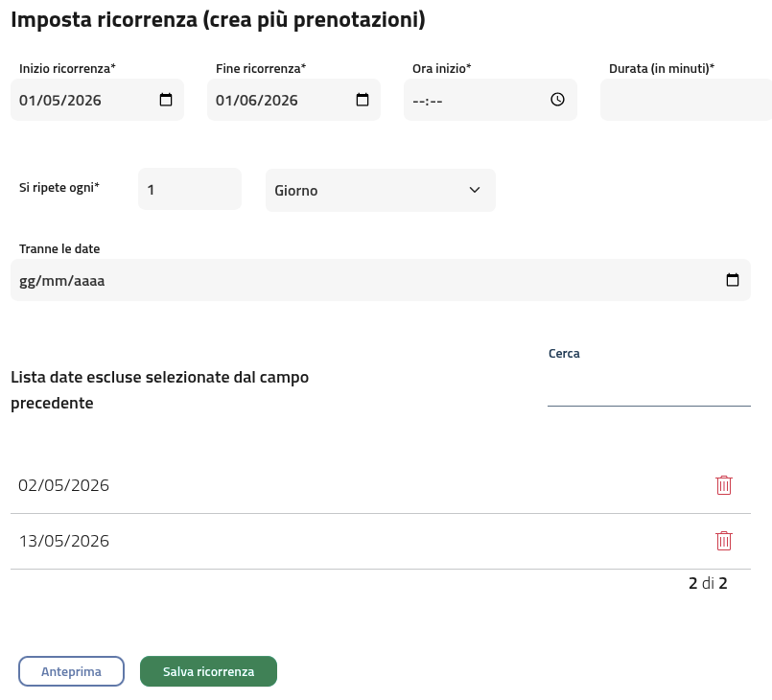772x700 pixels.
Task: Focus the Tranne le date input
Action: 381,280
